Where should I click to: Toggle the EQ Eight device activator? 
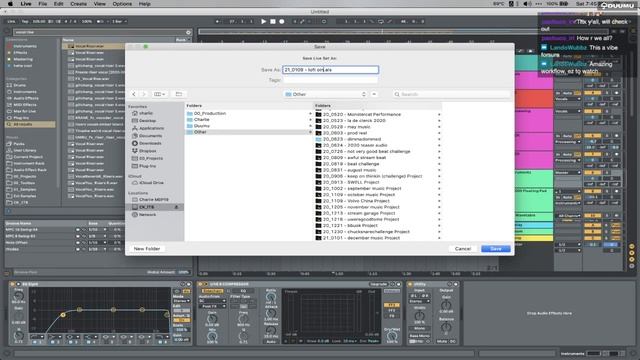12,284
